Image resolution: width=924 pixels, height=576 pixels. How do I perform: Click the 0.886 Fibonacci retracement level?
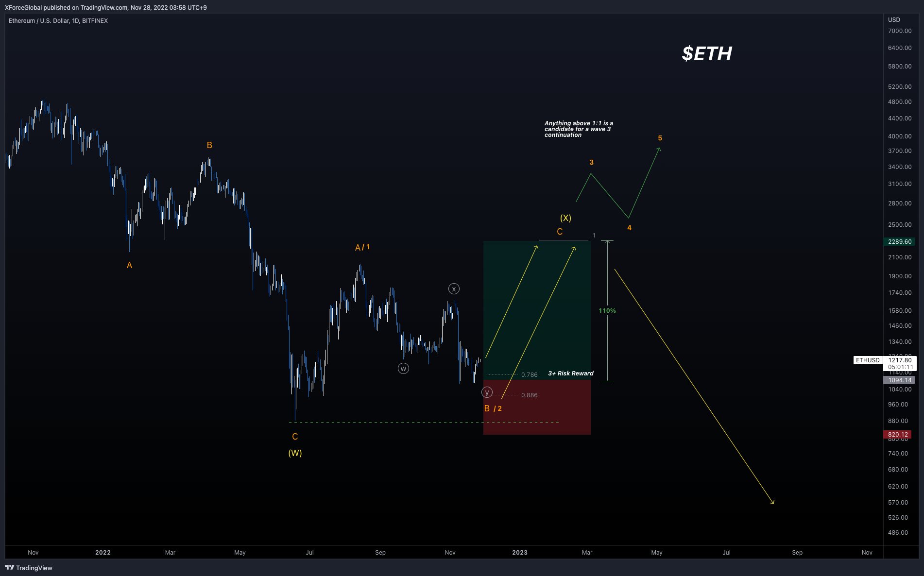(529, 395)
